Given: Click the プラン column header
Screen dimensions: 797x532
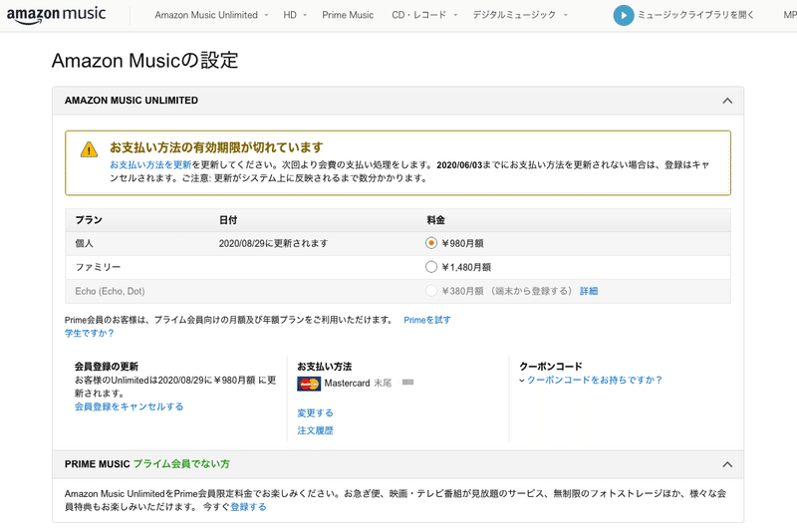Looking at the screenshot, I should coord(89,220).
